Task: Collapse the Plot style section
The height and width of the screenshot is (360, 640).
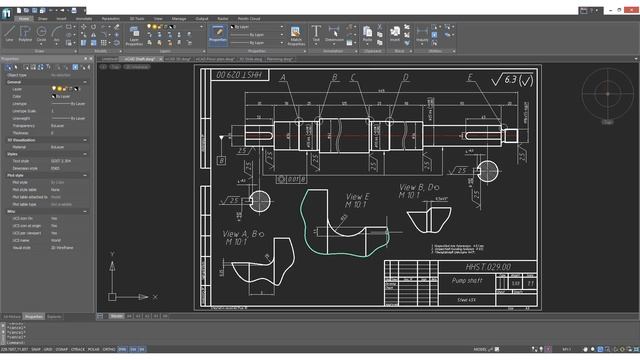Action: pyautogui.click(x=85, y=175)
